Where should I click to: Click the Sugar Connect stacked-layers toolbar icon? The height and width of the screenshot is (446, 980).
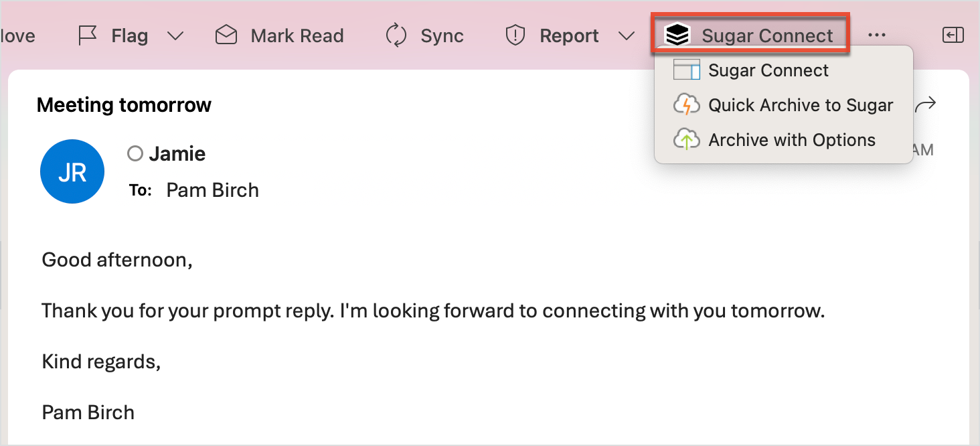click(677, 35)
